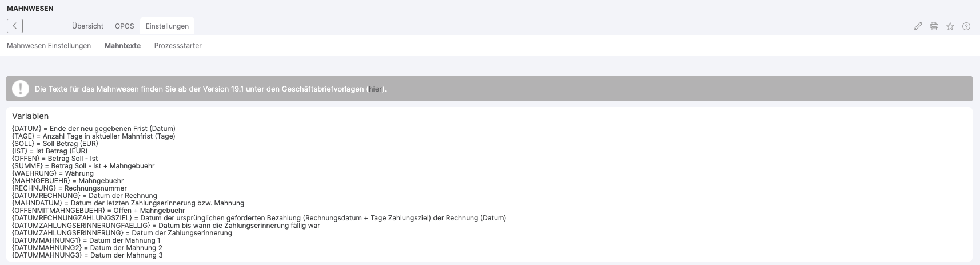Click the {WAEHRUNG} variable line
The height and width of the screenshot is (265, 980).
point(53,173)
